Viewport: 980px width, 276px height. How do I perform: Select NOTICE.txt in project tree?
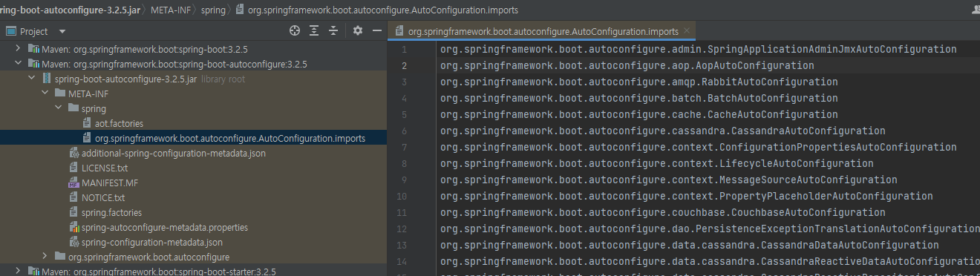(x=103, y=197)
